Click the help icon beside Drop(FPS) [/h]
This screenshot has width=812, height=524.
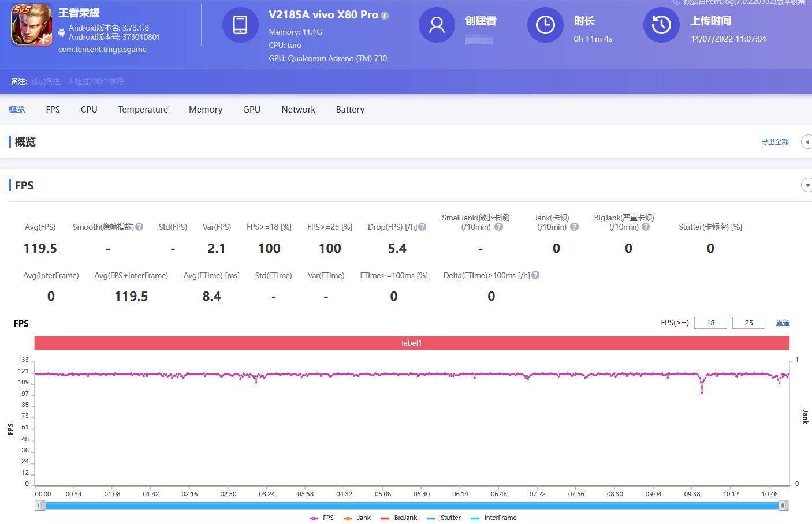(x=422, y=227)
